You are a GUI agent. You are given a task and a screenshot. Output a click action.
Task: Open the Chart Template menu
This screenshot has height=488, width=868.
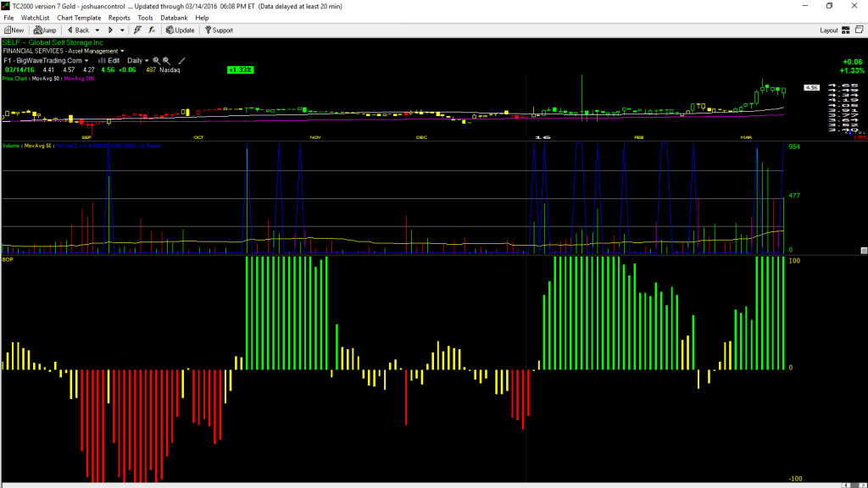point(79,18)
